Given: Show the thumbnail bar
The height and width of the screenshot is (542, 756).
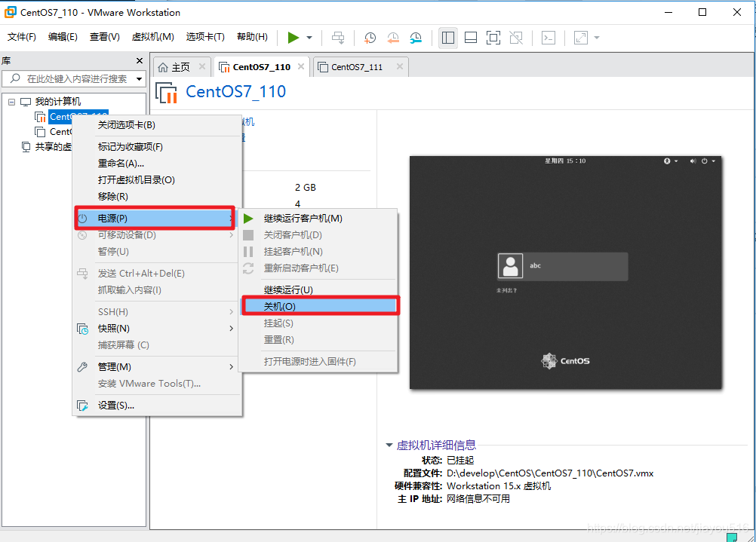Looking at the screenshot, I should point(470,38).
